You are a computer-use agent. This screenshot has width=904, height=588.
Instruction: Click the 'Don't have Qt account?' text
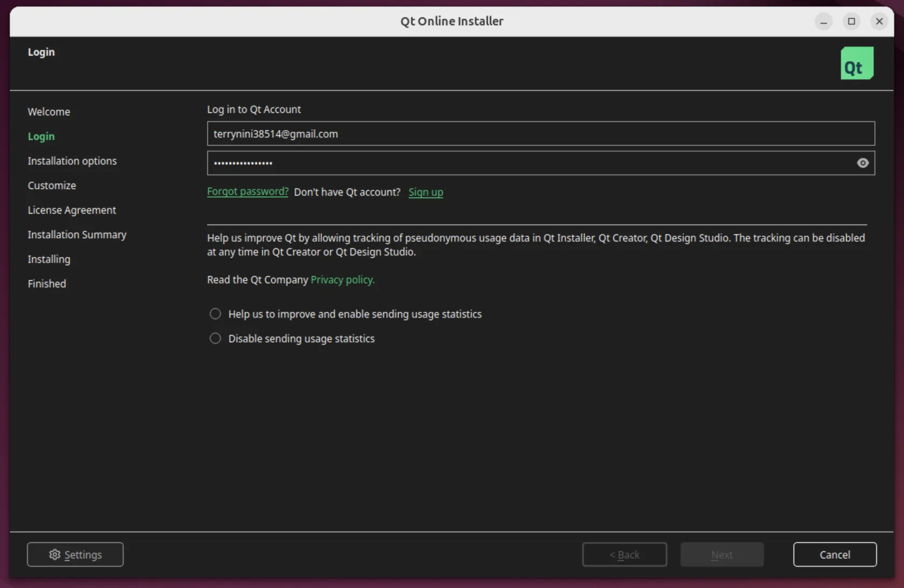tap(347, 192)
